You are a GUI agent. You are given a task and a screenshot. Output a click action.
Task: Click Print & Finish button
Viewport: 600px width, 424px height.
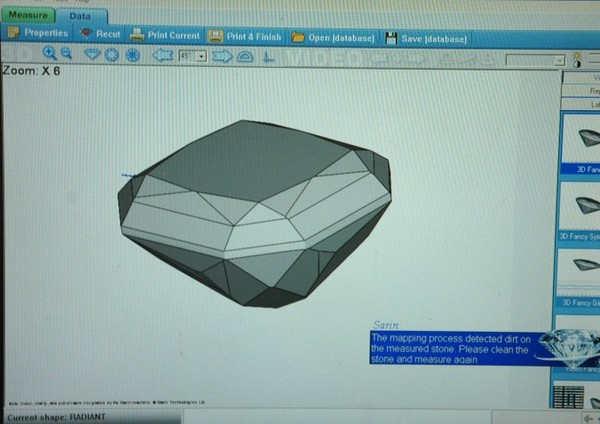tap(245, 36)
